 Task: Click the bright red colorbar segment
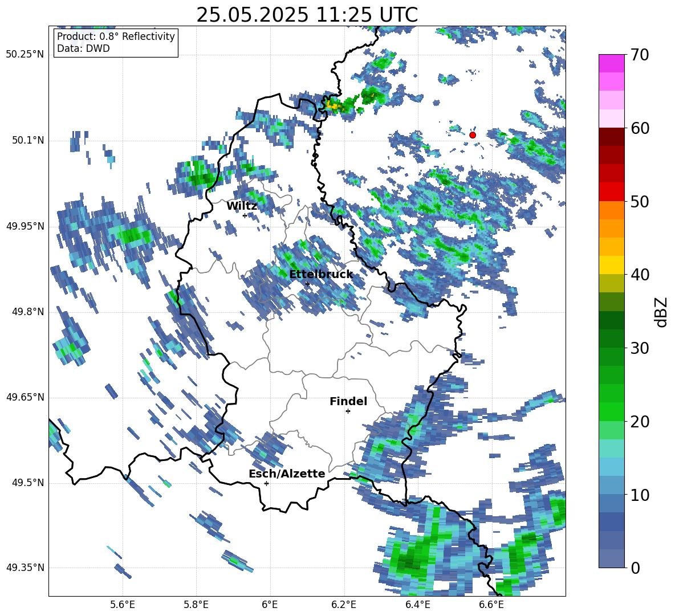(611, 192)
